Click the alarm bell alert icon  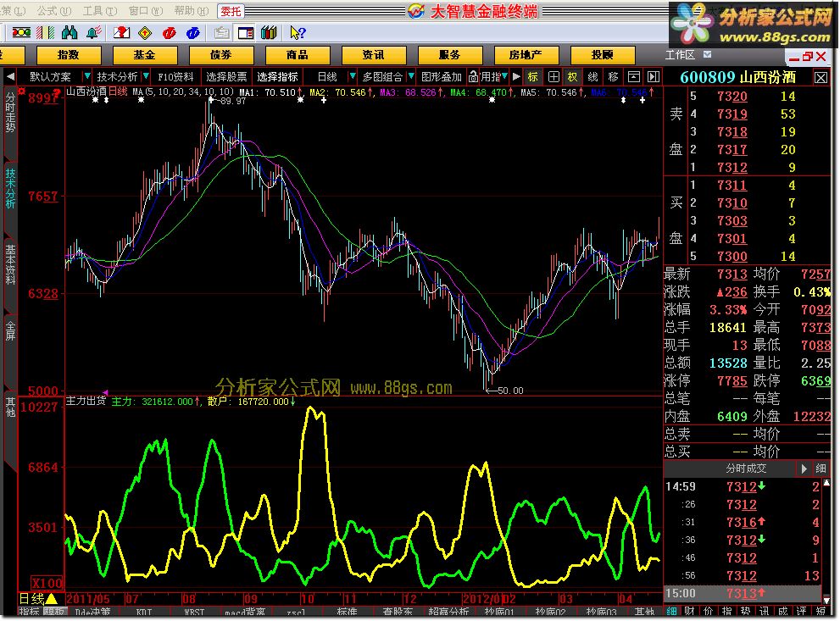click(x=94, y=33)
